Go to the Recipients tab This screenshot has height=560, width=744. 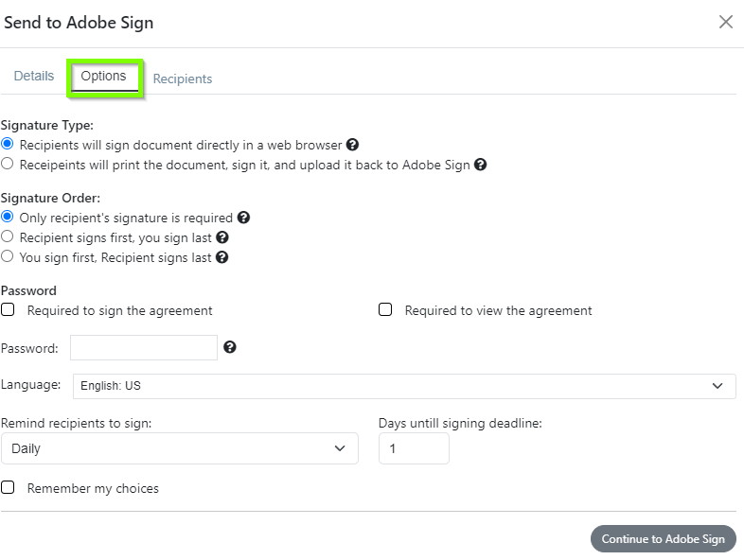[x=182, y=79]
